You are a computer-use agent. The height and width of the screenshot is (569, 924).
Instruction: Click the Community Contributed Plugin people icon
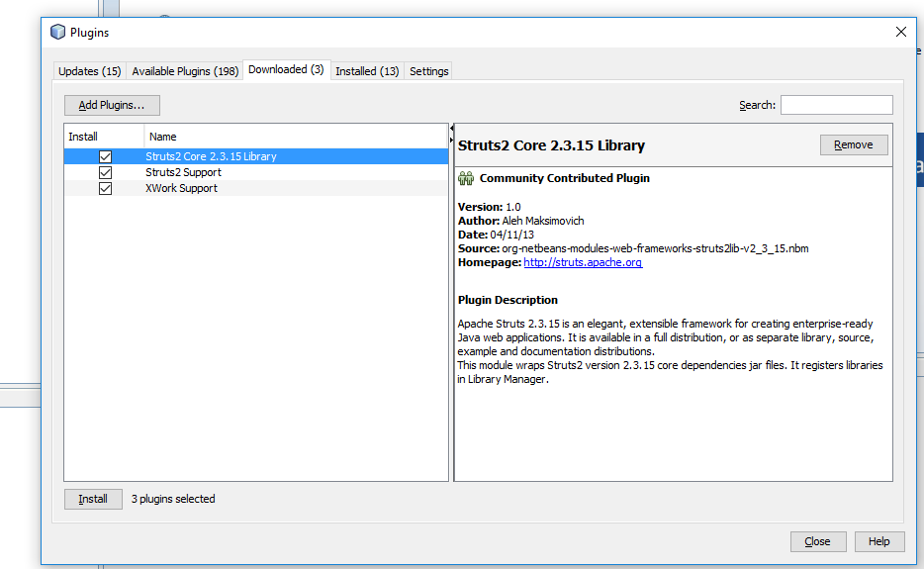pyautogui.click(x=466, y=178)
